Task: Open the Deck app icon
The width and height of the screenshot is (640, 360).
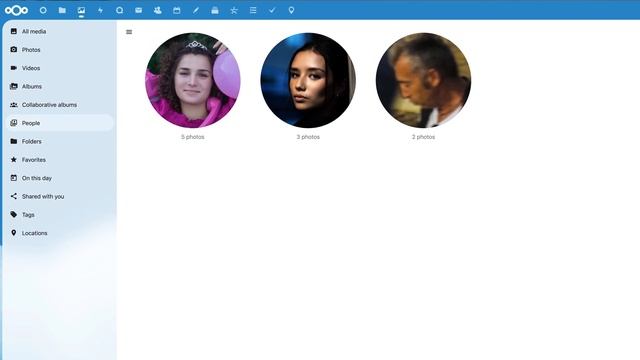Action: tap(215, 10)
